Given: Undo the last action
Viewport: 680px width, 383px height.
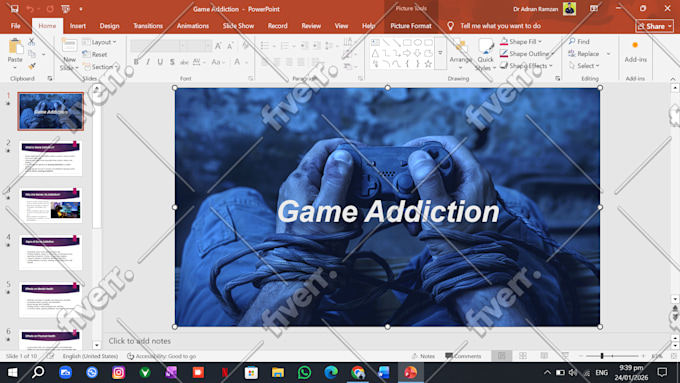Looking at the screenshot, I should tap(29, 9).
